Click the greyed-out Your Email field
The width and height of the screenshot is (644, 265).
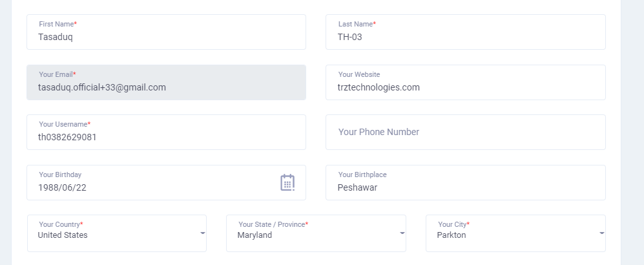coord(167,82)
